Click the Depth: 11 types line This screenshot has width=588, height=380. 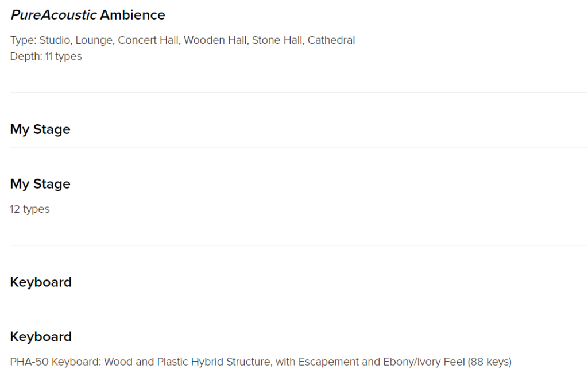tap(46, 56)
